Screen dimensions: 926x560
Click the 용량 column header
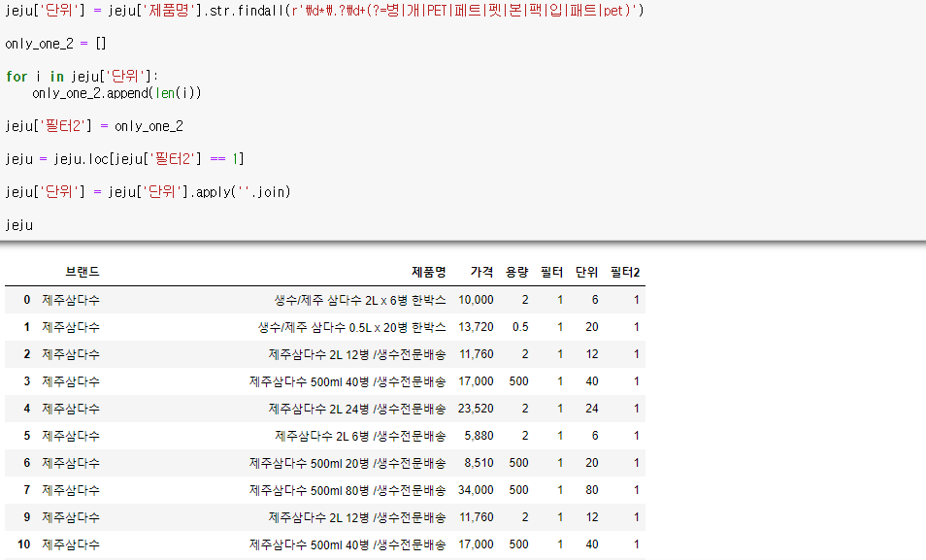pos(516,272)
